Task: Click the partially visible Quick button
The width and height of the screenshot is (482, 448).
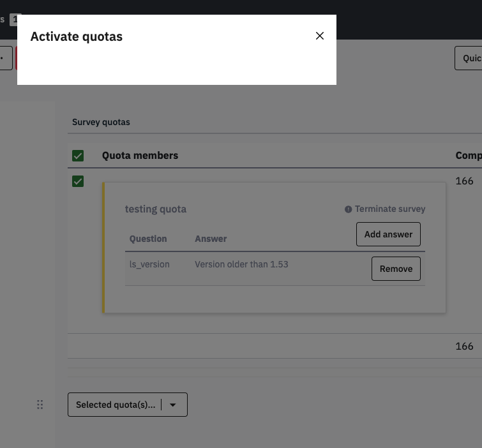Action: tap(469, 58)
